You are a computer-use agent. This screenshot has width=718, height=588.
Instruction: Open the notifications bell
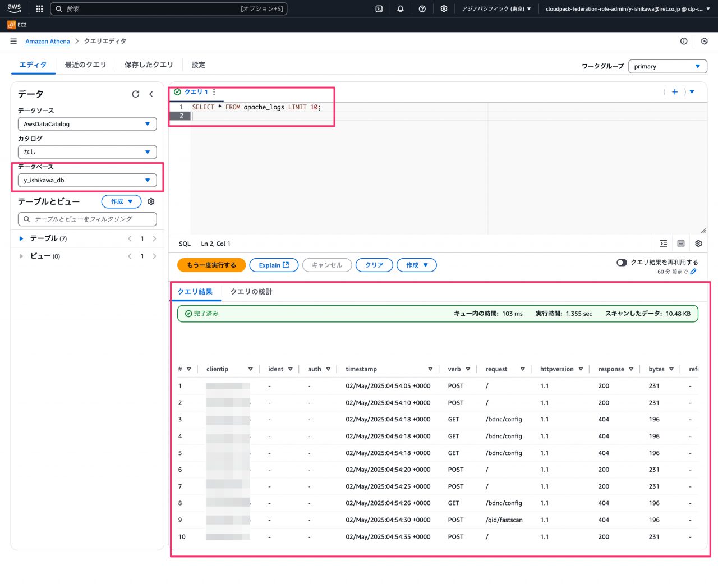pos(401,8)
